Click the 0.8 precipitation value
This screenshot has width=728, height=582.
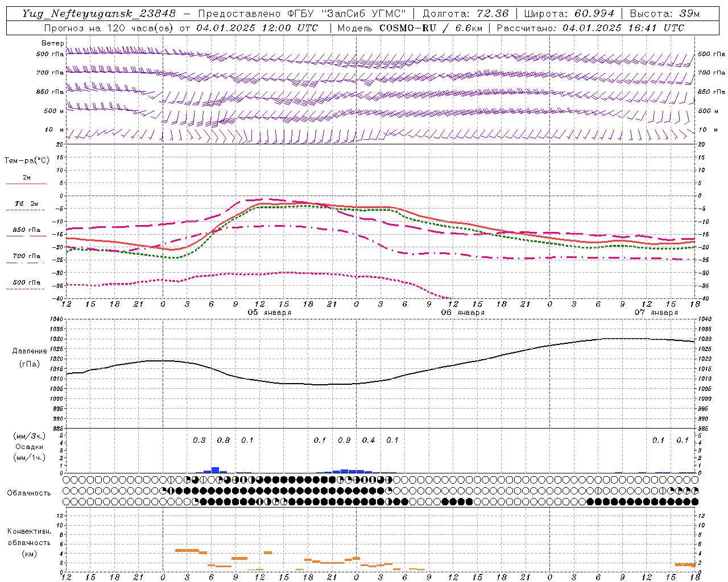[224, 440]
